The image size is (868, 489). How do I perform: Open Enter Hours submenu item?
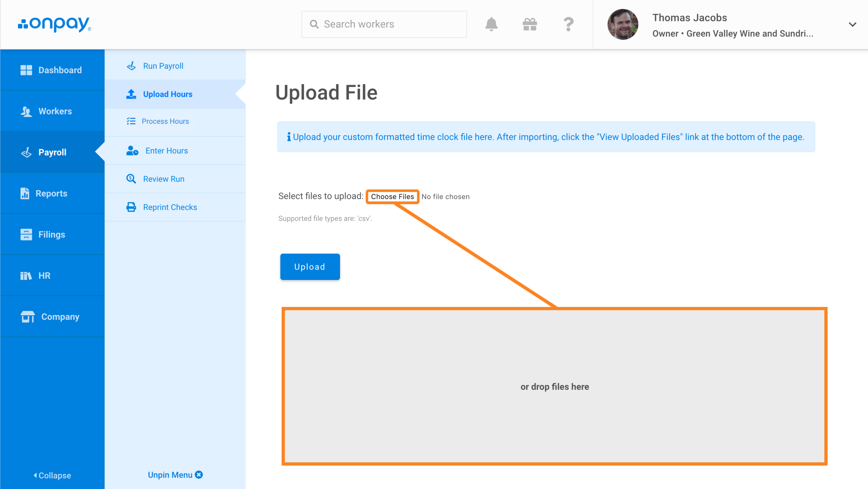(175, 151)
